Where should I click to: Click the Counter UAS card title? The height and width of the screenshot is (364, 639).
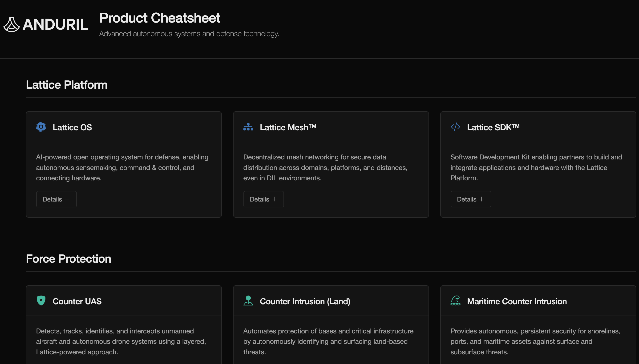[x=77, y=301]
